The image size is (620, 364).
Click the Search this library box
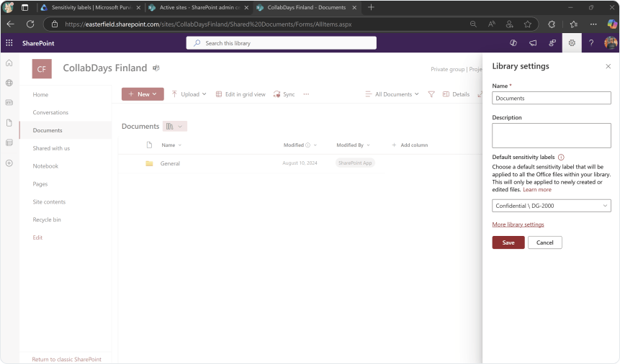[281, 43]
